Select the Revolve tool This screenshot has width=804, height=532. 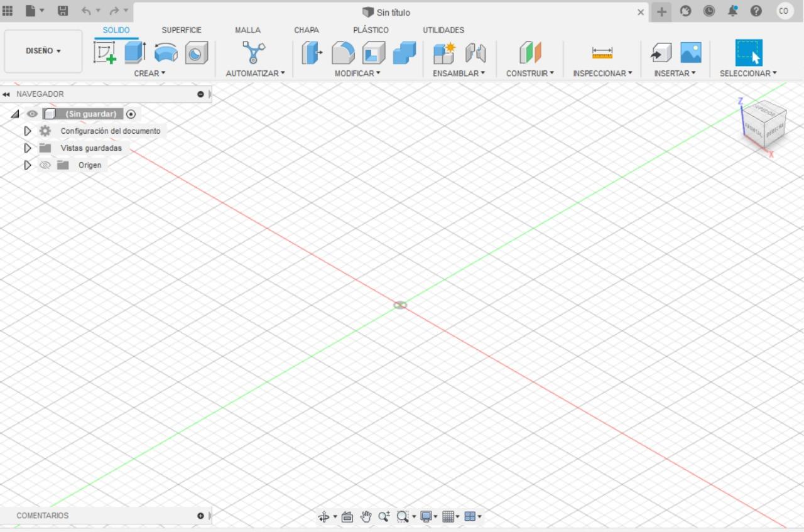(166, 53)
